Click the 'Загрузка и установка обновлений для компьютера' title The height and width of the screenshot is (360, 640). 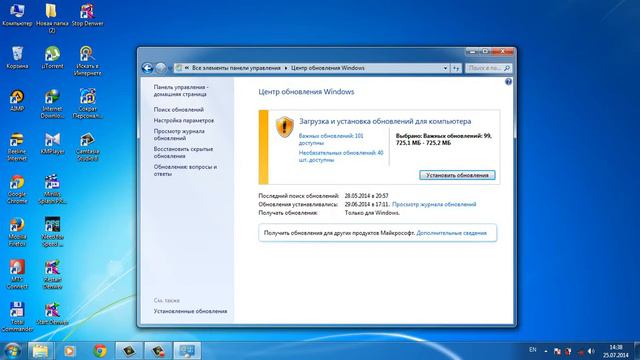pyautogui.click(x=385, y=121)
